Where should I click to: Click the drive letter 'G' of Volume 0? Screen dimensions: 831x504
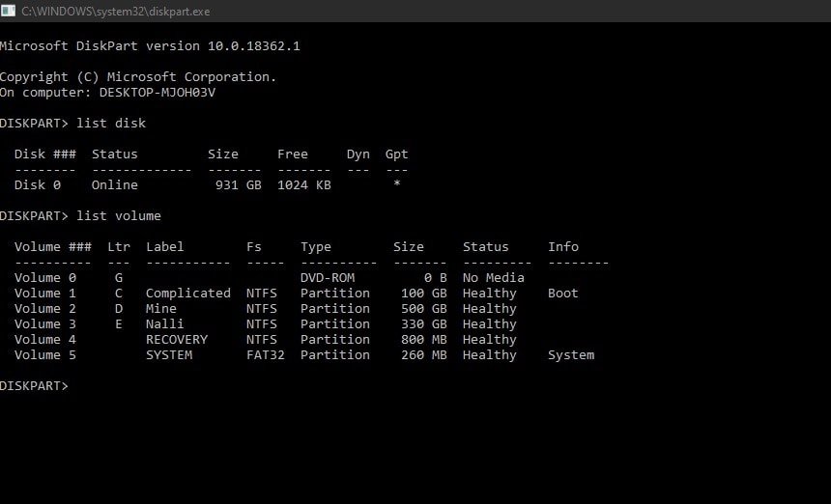[x=119, y=278]
